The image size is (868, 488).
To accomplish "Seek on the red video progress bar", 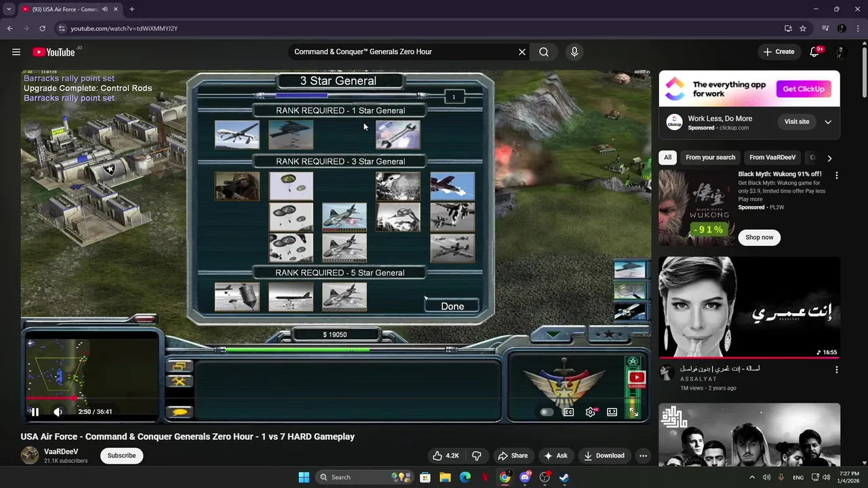I will [x=336, y=398].
